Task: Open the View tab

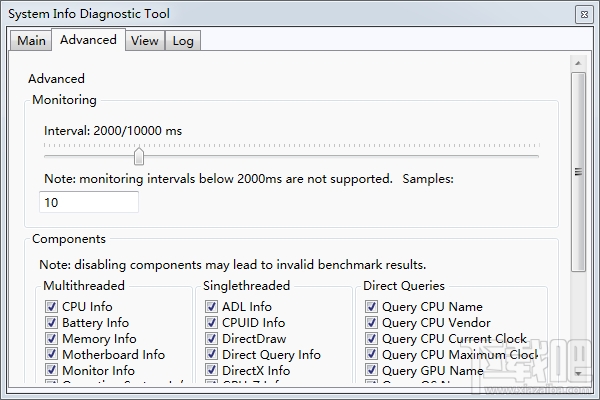Action: click(144, 40)
